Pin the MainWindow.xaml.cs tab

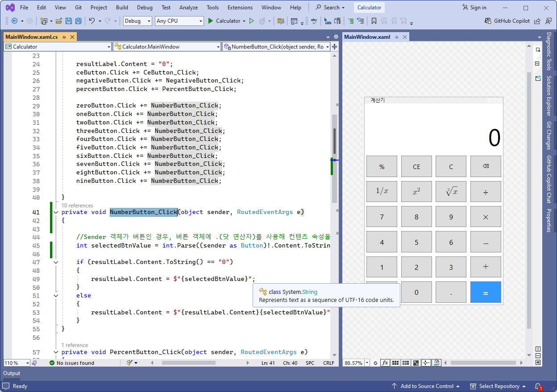click(64, 37)
